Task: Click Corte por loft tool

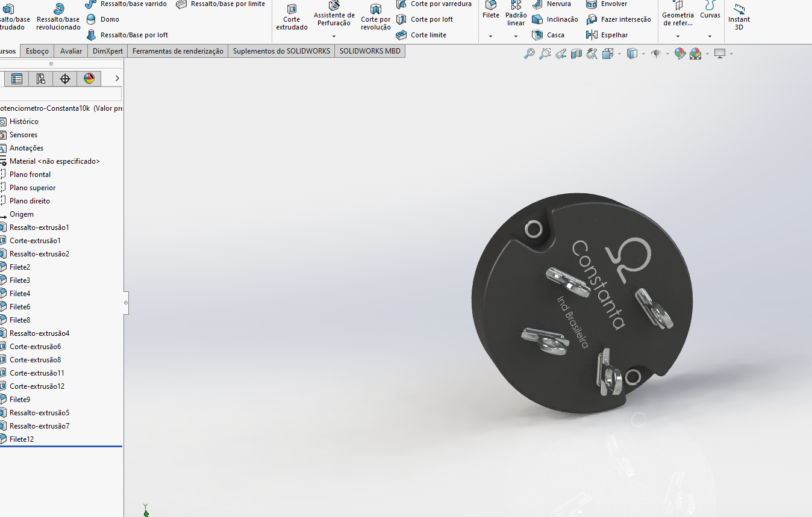Action: pyautogui.click(x=425, y=19)
